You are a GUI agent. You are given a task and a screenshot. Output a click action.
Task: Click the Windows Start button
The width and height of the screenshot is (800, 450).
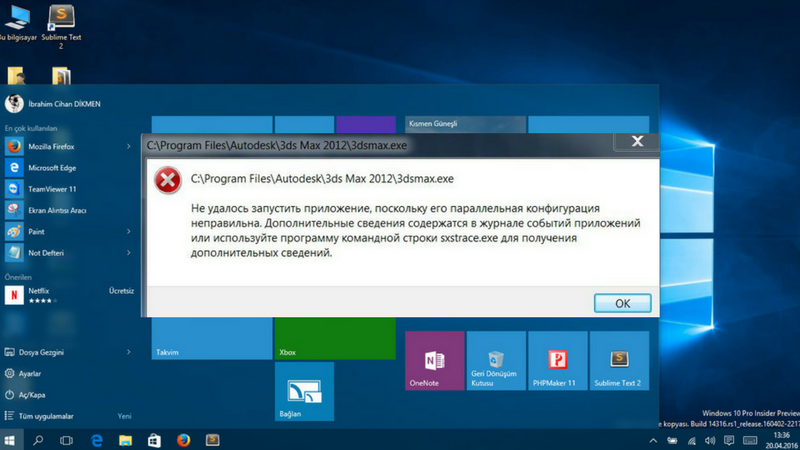coord(10,440)
